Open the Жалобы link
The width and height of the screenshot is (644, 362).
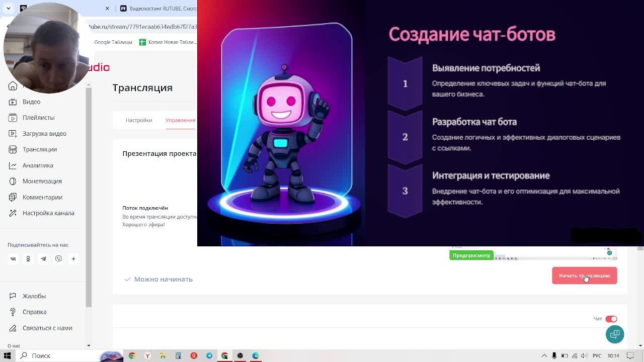click(x=34, y=296)
